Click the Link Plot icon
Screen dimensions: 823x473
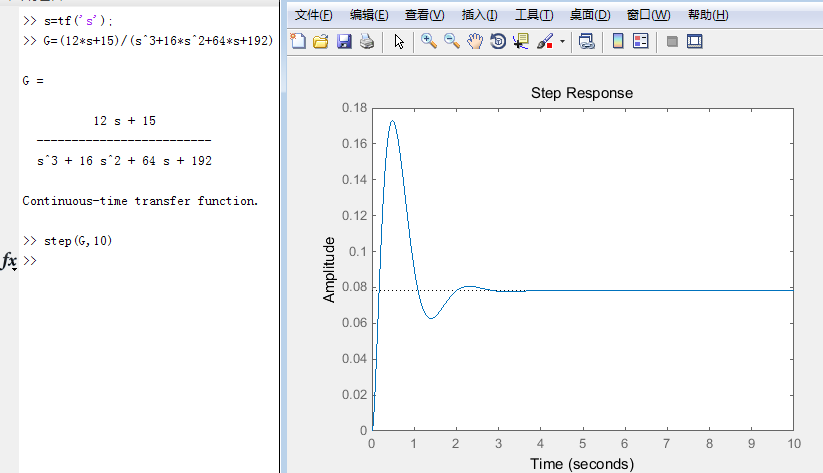click(x=586, y=41)
